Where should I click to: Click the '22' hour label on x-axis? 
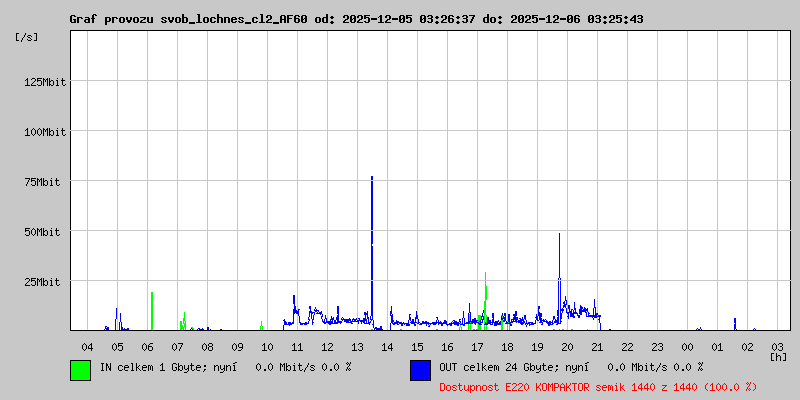point(627,347)
